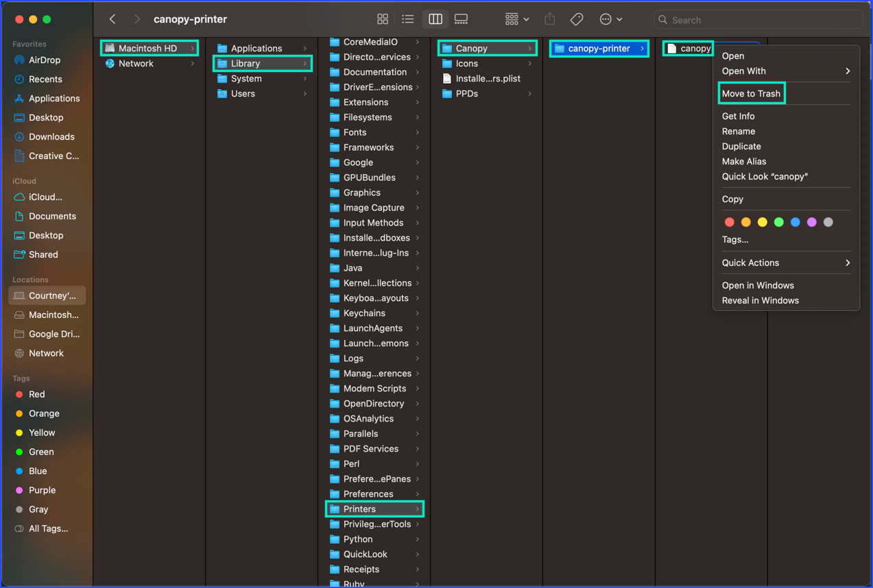
Task: Choose Quick Look “canopy”
Action: tap(765, 176)
